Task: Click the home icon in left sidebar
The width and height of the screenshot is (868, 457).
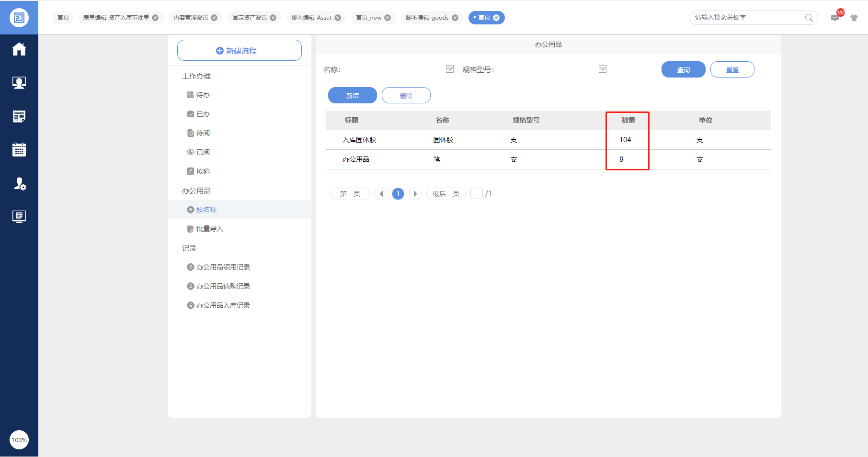Action: pos(19,49)
